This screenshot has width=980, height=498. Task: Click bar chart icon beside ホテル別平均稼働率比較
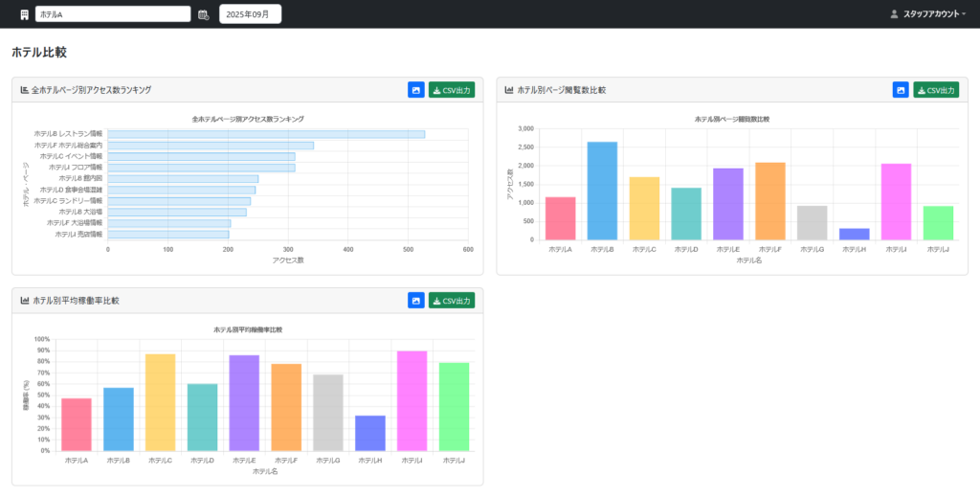pos(24,301)
